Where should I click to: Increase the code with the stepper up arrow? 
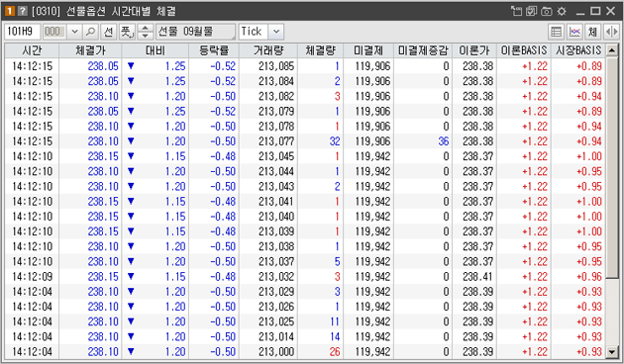click(x=146, y=28)
